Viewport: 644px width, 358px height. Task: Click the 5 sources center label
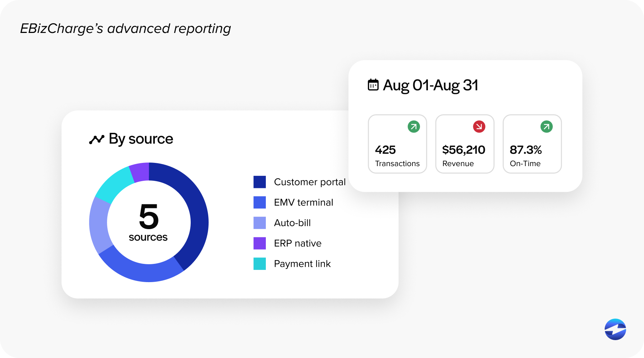[x=148, y=222]
